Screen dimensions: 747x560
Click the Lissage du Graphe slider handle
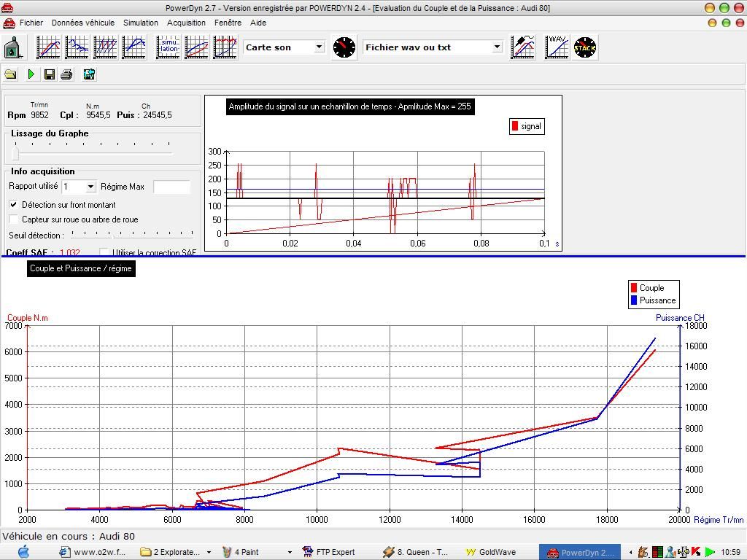(16, 152)
